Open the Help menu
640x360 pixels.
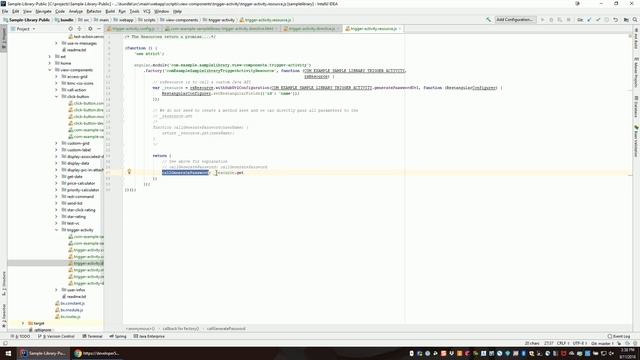(x=178, y=11)
